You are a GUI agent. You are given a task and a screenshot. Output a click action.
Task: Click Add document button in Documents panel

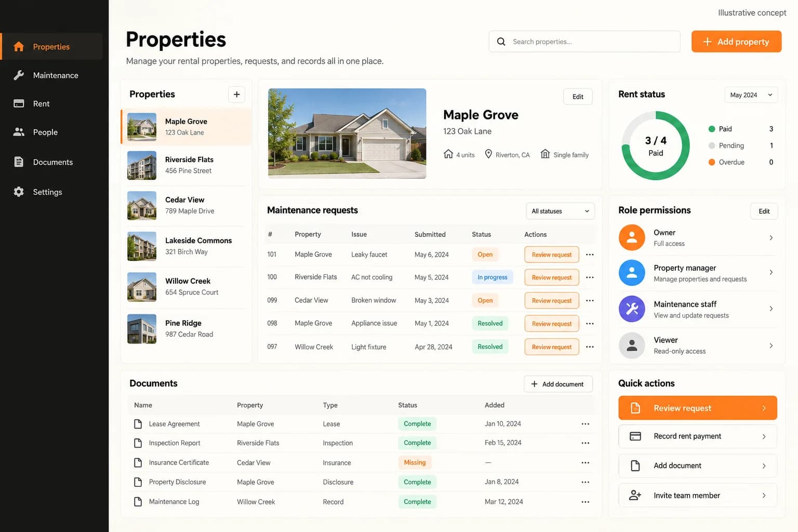click(558, 384)
